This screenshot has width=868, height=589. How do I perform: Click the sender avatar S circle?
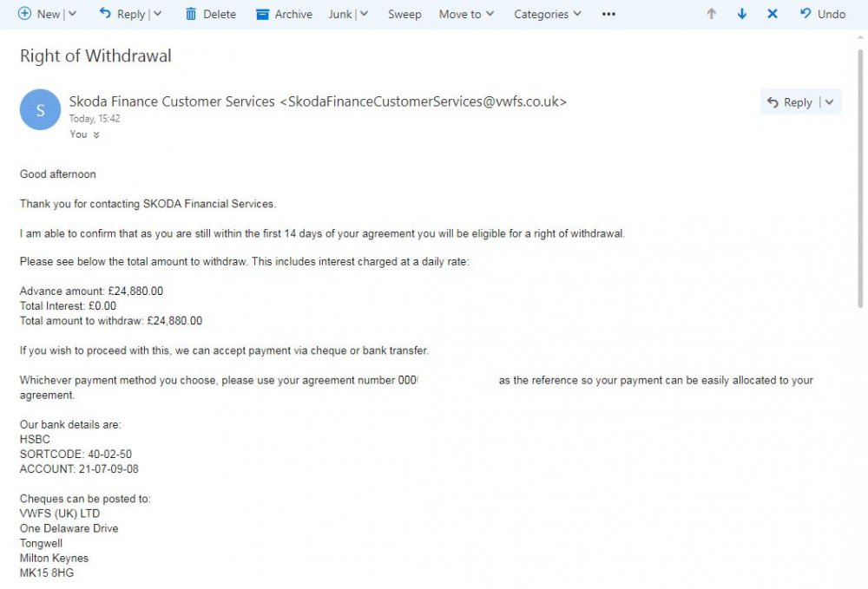point(41,109)
